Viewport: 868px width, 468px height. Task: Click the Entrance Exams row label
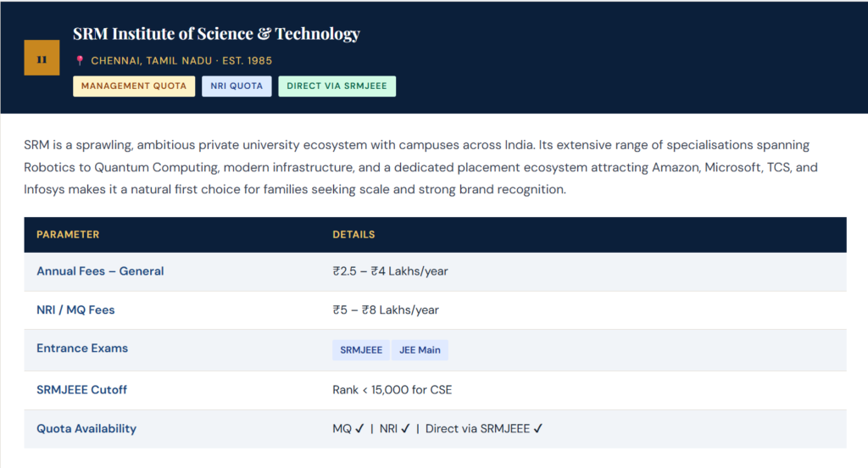82,348
